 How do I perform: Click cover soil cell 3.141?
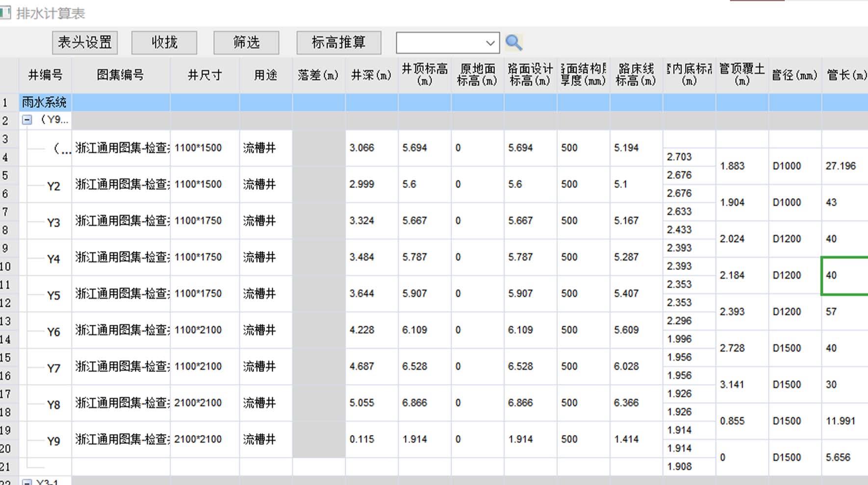[742, 385]
